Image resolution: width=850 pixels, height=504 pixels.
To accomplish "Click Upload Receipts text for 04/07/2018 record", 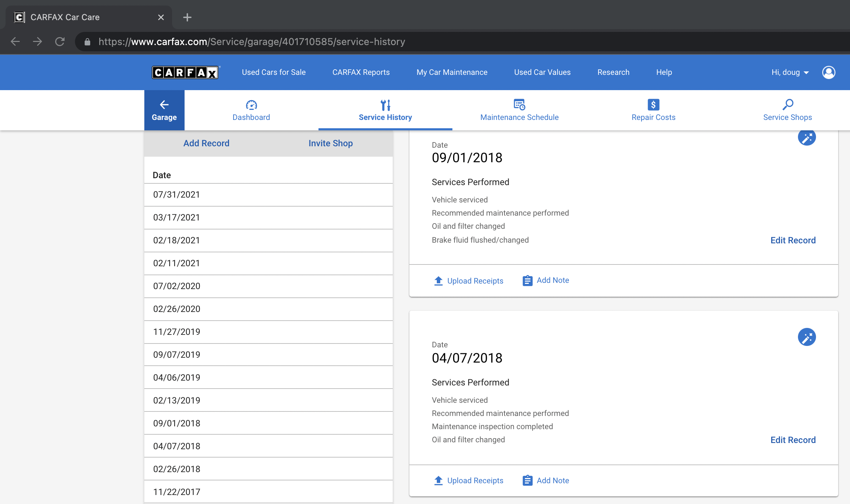I will (475, 480).
